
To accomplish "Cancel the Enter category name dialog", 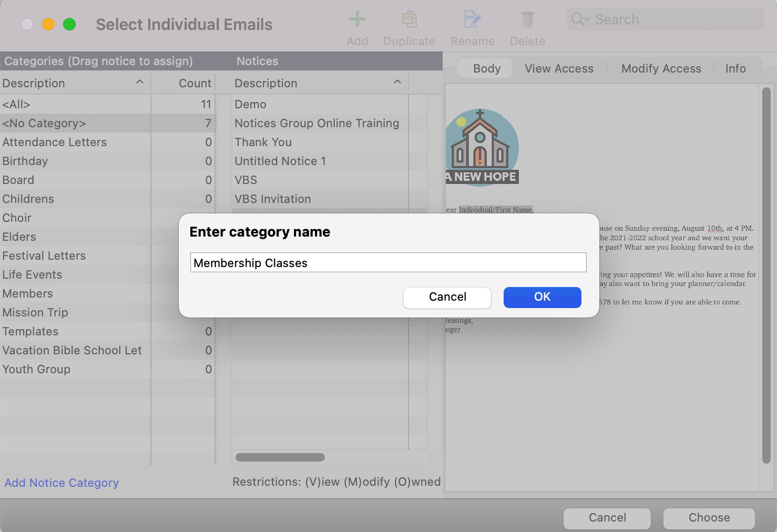I will 447,297.
